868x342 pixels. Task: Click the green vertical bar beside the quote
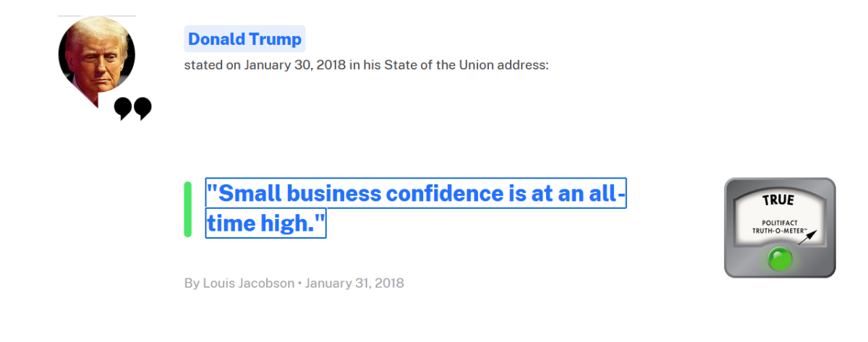point(188,209)
